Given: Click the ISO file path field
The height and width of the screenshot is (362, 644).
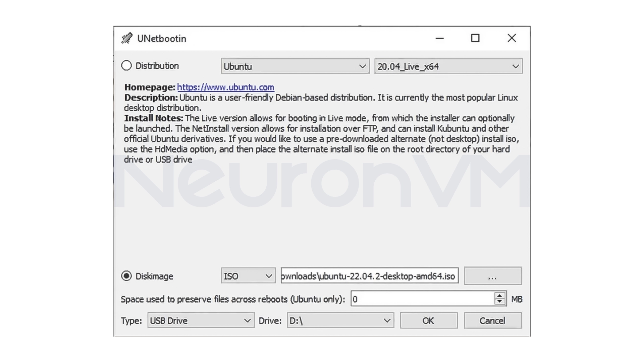Looking at the screenshot, I should (369, 276).
